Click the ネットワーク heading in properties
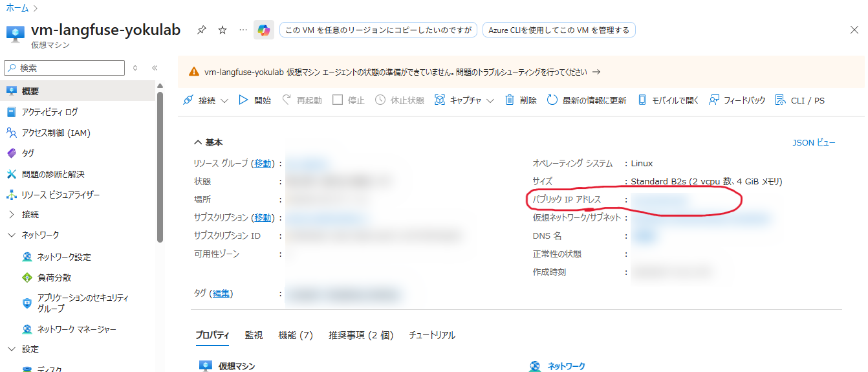 (566, 366)
